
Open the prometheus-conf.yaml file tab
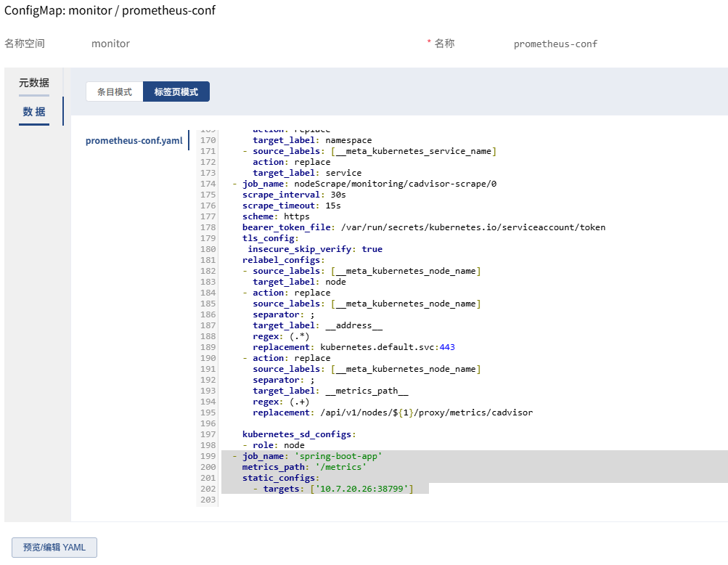pyautogui.click(x=134, y=140)
